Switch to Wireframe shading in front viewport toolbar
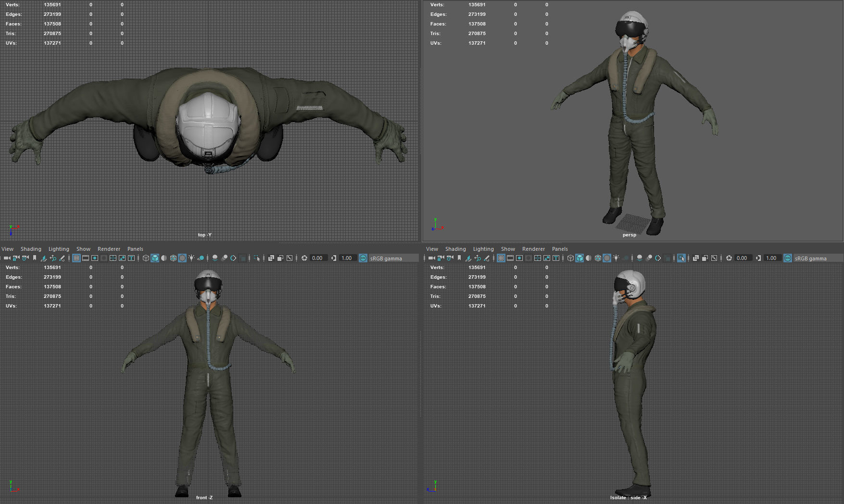The width and height of the screenshot is (844, 504). click(x=146, y=258)
